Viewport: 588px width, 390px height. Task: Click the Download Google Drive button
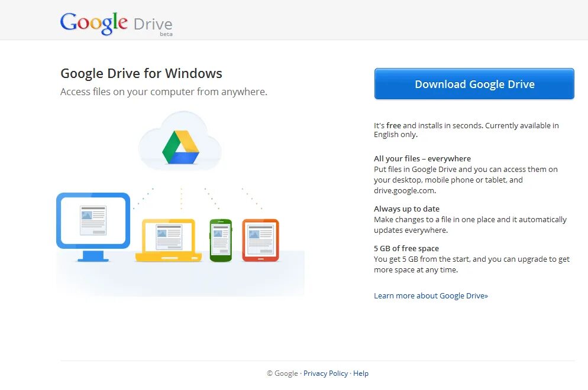pos(474,84)
